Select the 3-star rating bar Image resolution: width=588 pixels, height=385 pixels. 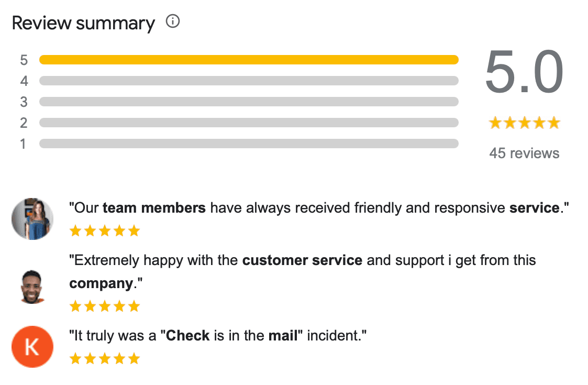249,102
